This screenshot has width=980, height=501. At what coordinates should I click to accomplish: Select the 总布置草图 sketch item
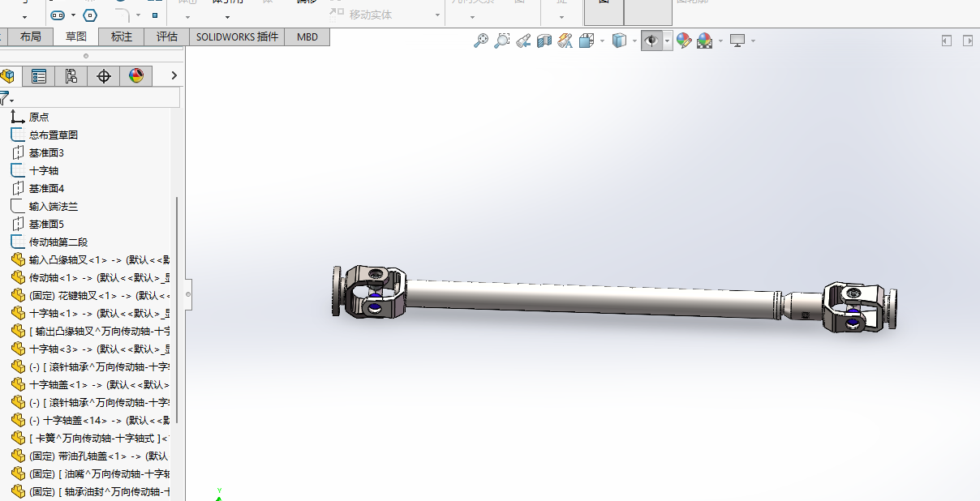(x=54, y=135)
